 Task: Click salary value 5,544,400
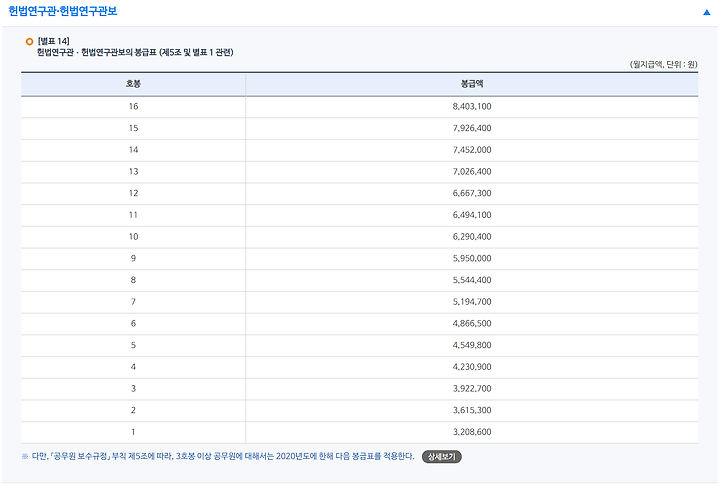coord(472,280)
